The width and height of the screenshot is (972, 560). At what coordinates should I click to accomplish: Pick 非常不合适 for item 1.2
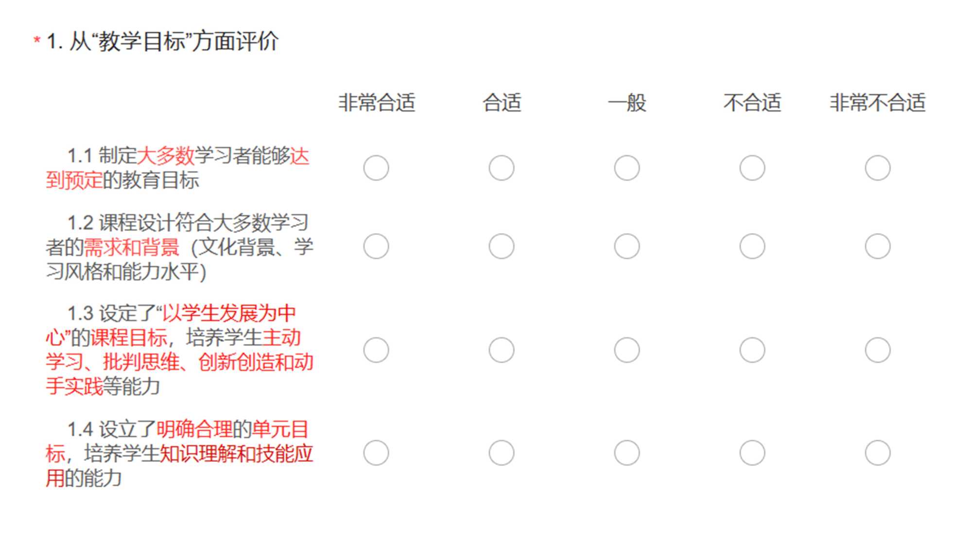point(878,246)
